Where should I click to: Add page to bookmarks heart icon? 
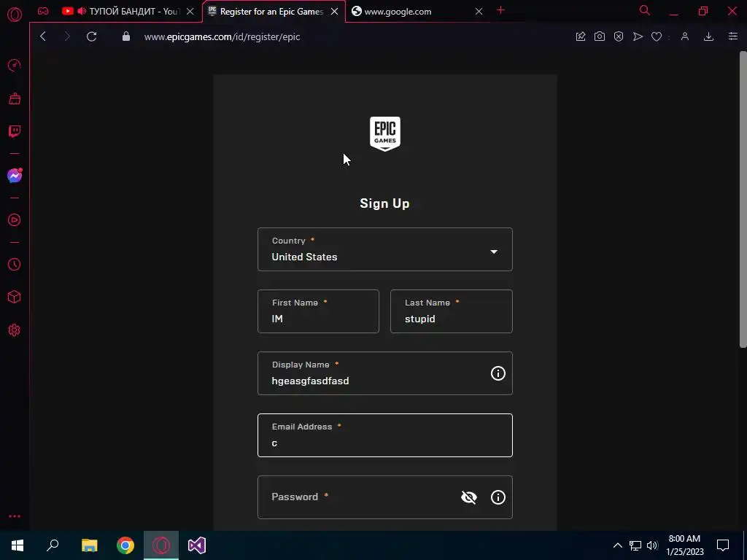[x=657, y=36]
